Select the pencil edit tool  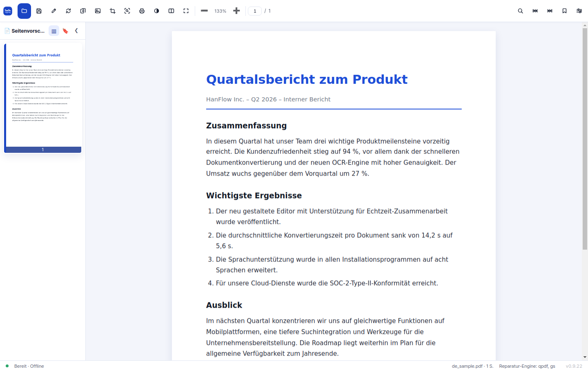(53, 11)
